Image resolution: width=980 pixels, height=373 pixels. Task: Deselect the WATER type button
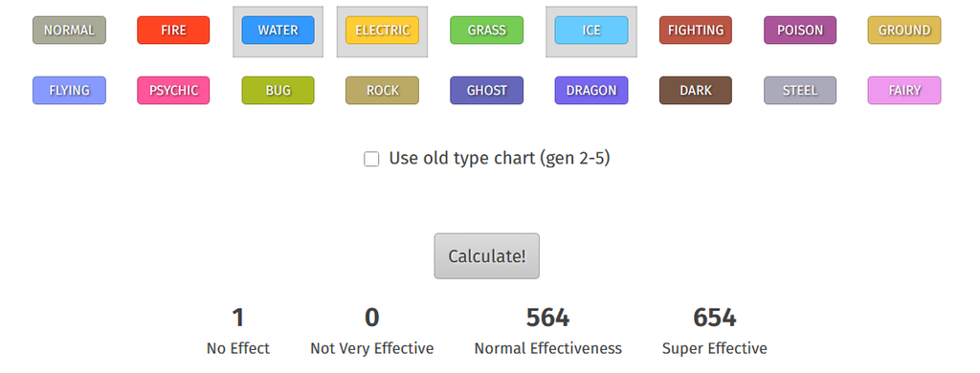278,30
